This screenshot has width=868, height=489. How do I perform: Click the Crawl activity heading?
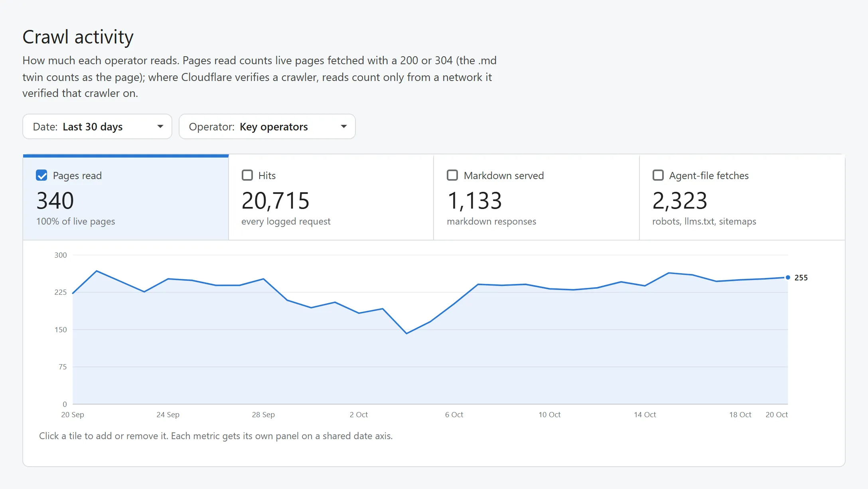click(78, 37)
